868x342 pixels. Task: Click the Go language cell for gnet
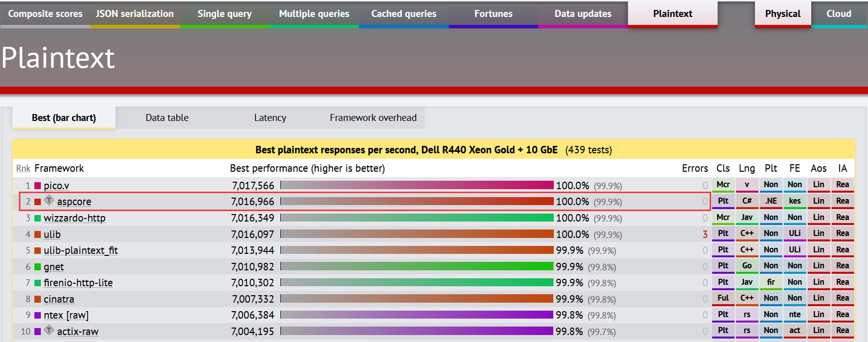(747, 266)
